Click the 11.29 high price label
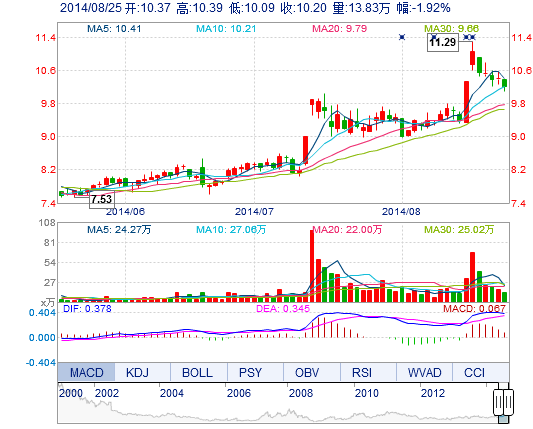The height and width of the screenshot is (429, 533). point(443,42)
